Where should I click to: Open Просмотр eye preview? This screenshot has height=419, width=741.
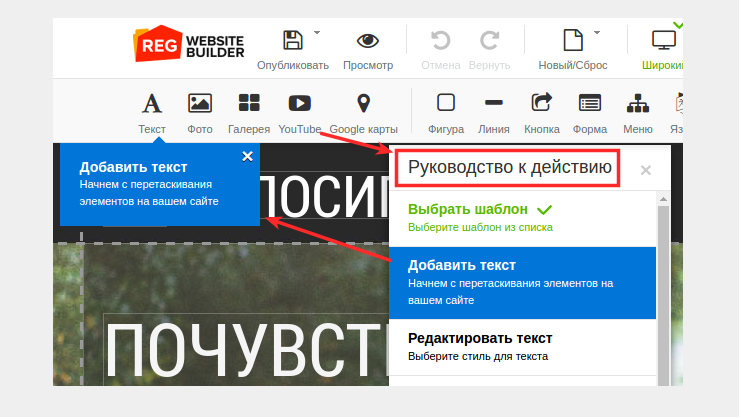click(368, 41)
